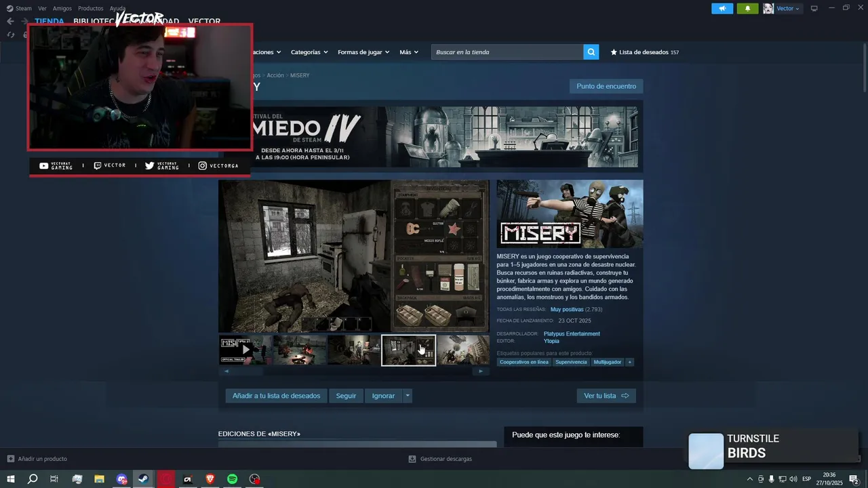Click the Cooperativos en línea tag
The height and width of the screenshot is (488, 868).
524,362
